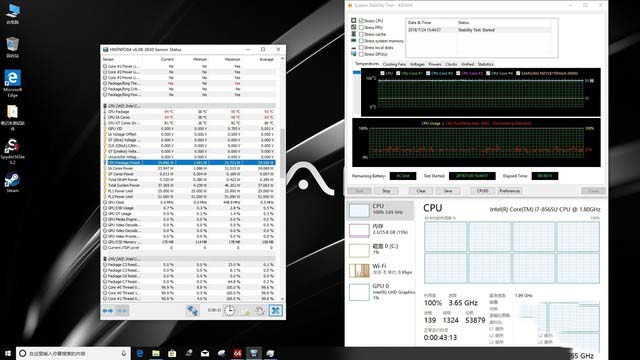Open the This PC desktop icon
Viewport: 640px width, 360px height.
pyautogui.click(x=12, y=14)
